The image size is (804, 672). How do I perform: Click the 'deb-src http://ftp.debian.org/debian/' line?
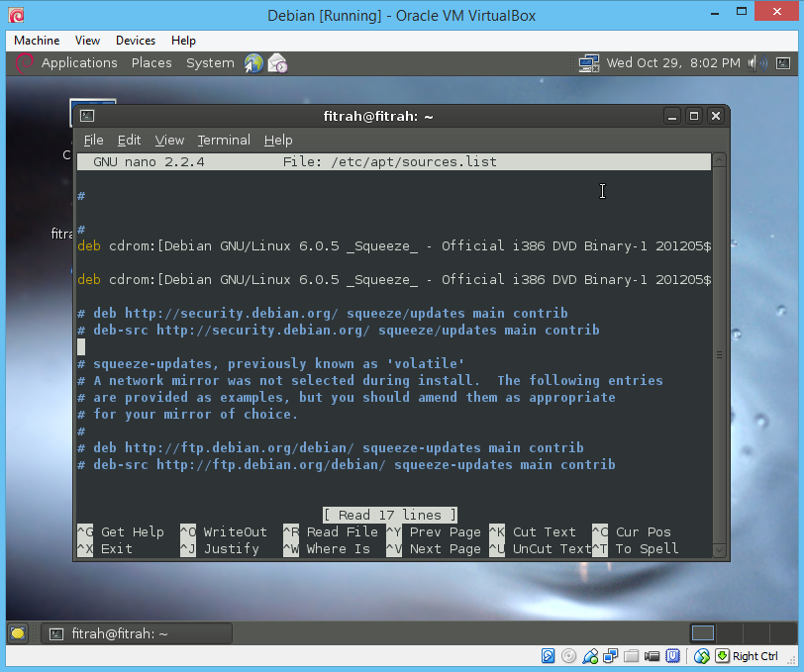347,465
